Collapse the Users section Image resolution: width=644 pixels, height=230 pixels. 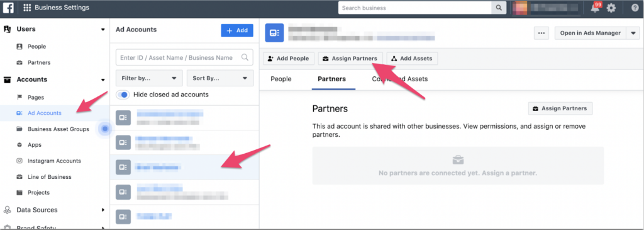(x=103, y=29)
